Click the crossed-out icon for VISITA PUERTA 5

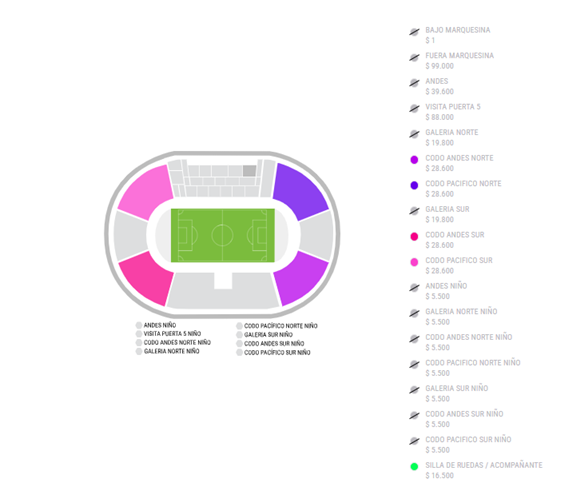point(414,109)
